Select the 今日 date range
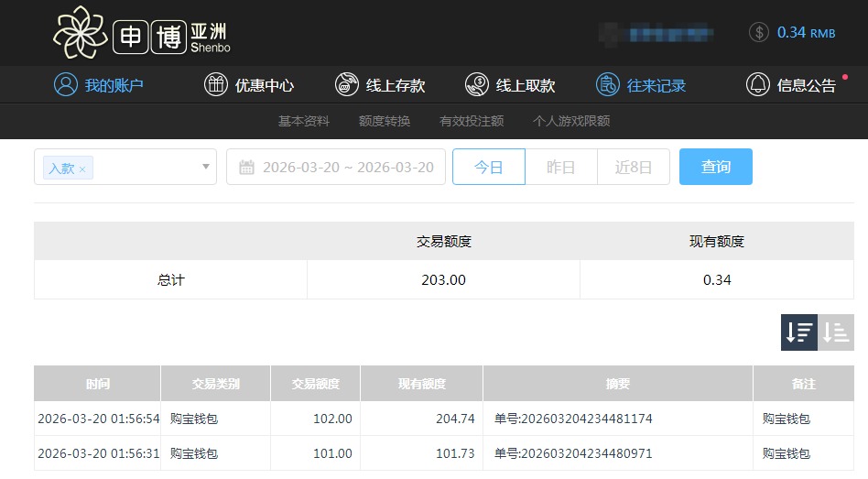This screenshot has width=868, height=479. pos(489,167)
